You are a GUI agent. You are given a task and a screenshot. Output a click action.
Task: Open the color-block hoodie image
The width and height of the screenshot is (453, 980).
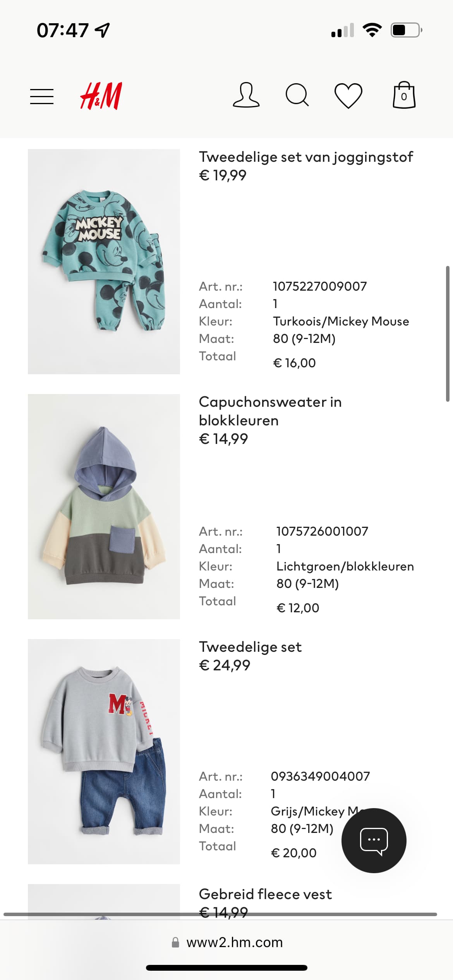104,507
